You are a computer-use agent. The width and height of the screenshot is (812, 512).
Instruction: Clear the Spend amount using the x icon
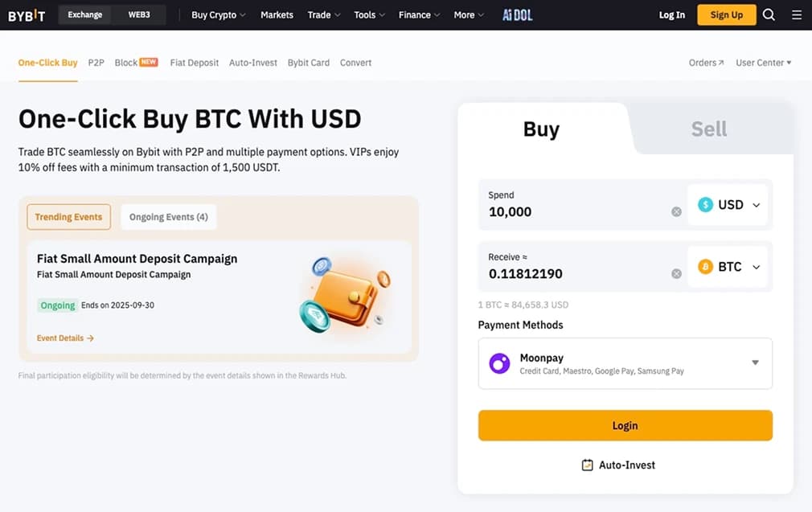676,211
